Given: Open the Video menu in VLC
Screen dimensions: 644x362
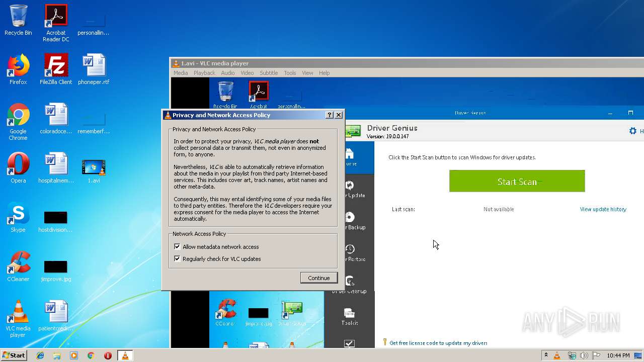Looking at the screenshot, I should (247, 73).
